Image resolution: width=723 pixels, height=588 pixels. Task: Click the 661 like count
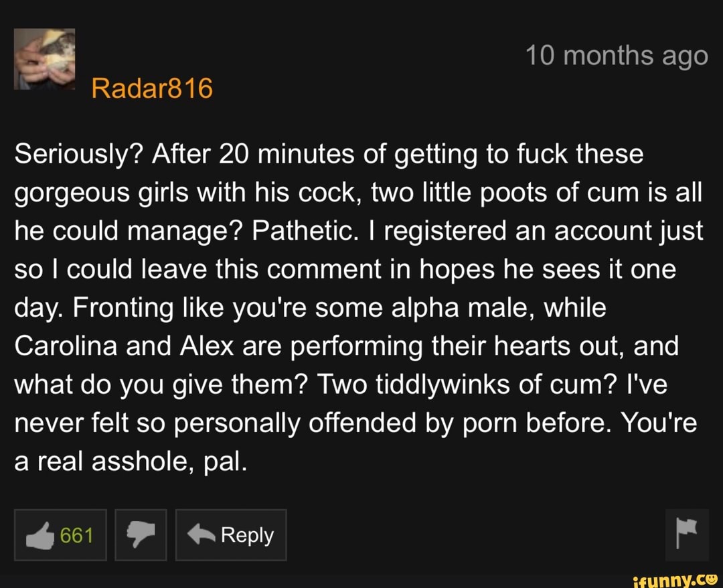pos(76,535)
